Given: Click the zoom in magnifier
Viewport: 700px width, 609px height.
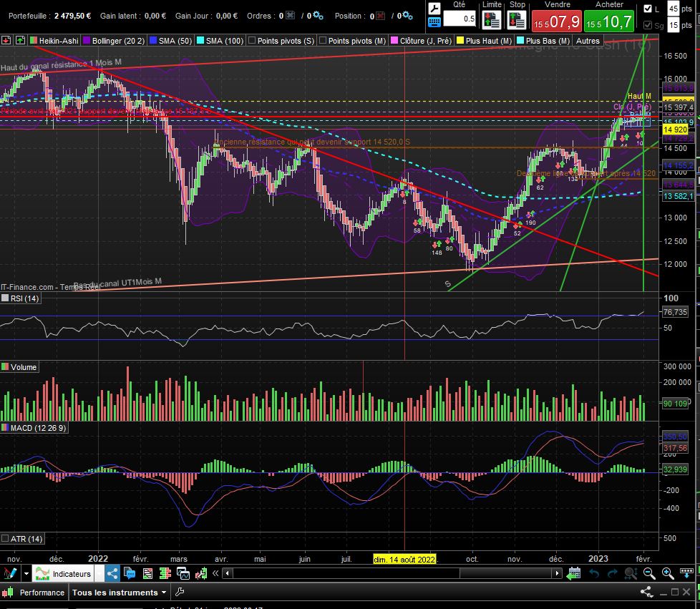Looking at the screenshot, I should pos(668,573).
